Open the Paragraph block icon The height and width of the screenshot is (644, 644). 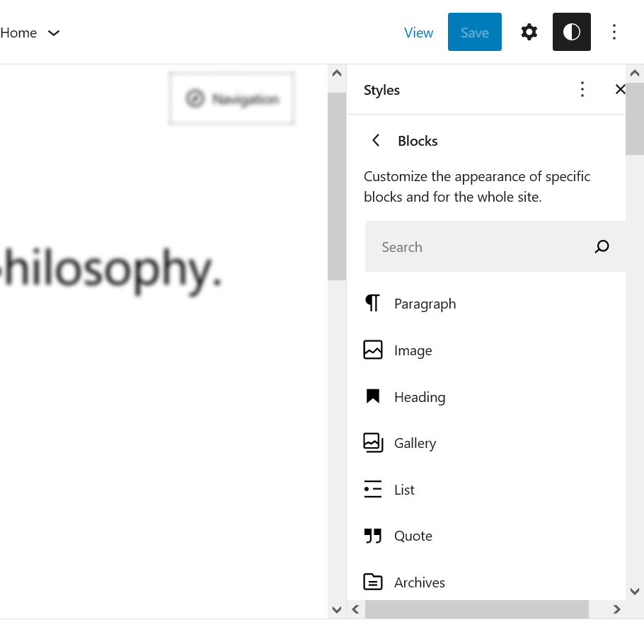tap(372, 304)
